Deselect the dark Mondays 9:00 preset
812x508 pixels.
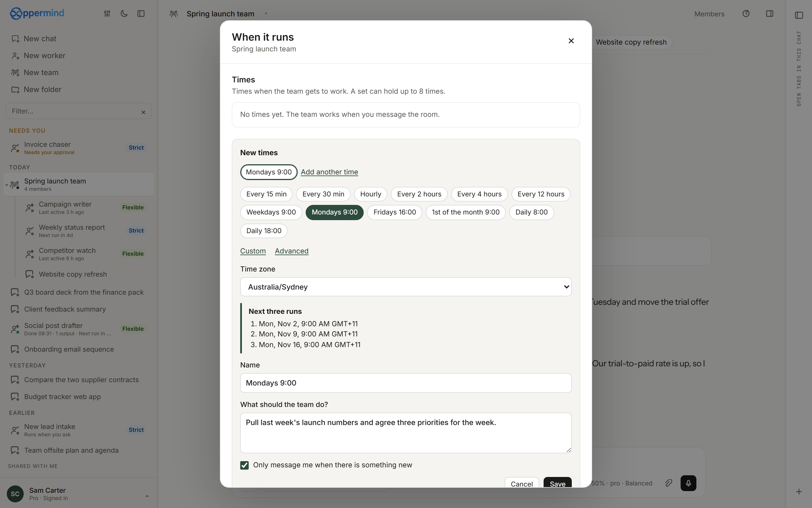[334, 212]
